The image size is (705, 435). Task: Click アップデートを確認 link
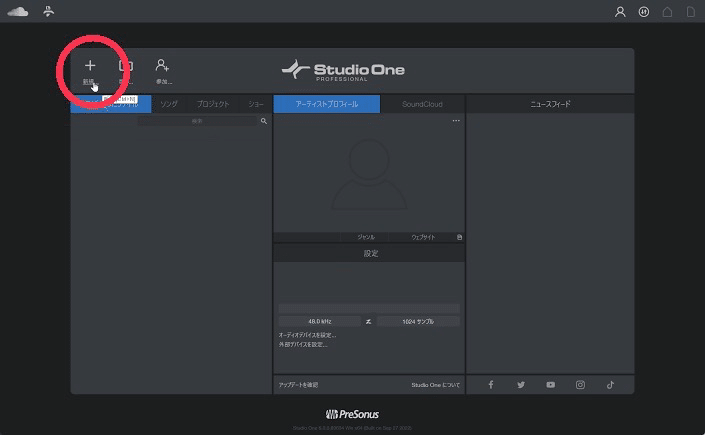298,385
